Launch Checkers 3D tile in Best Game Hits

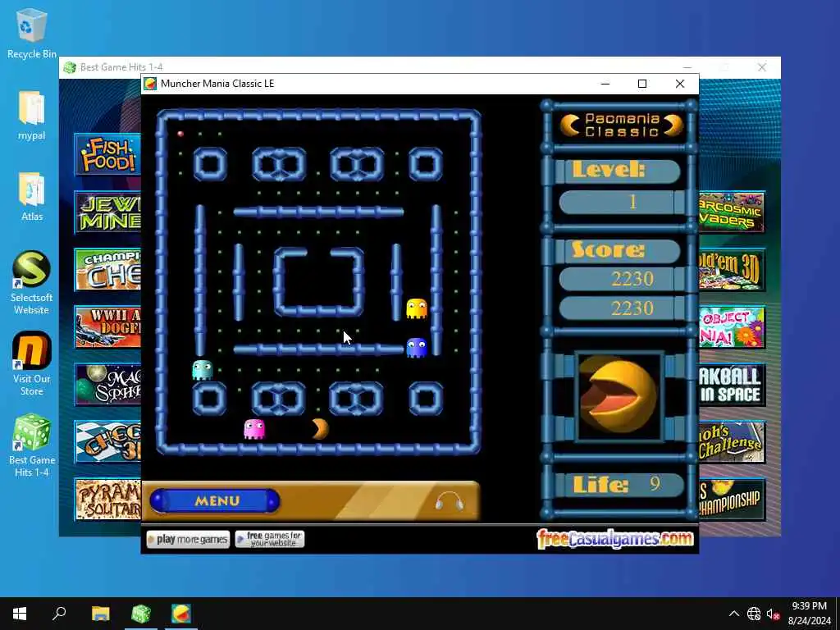click(x=107, y=442)
